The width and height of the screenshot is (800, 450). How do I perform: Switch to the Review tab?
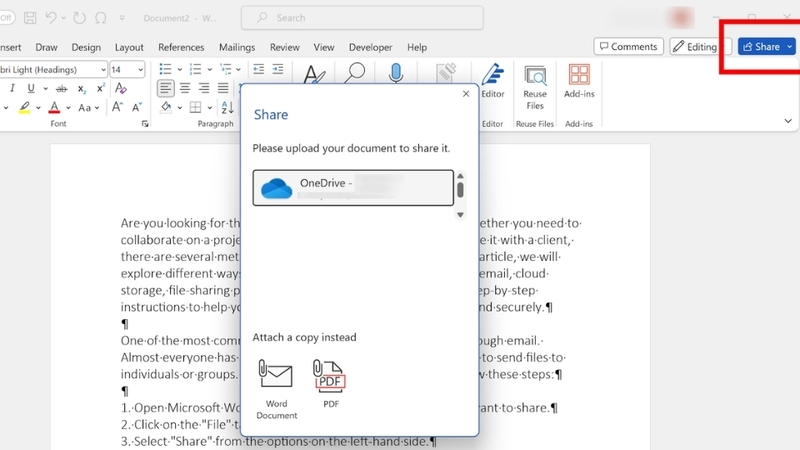tap(285, 47)
